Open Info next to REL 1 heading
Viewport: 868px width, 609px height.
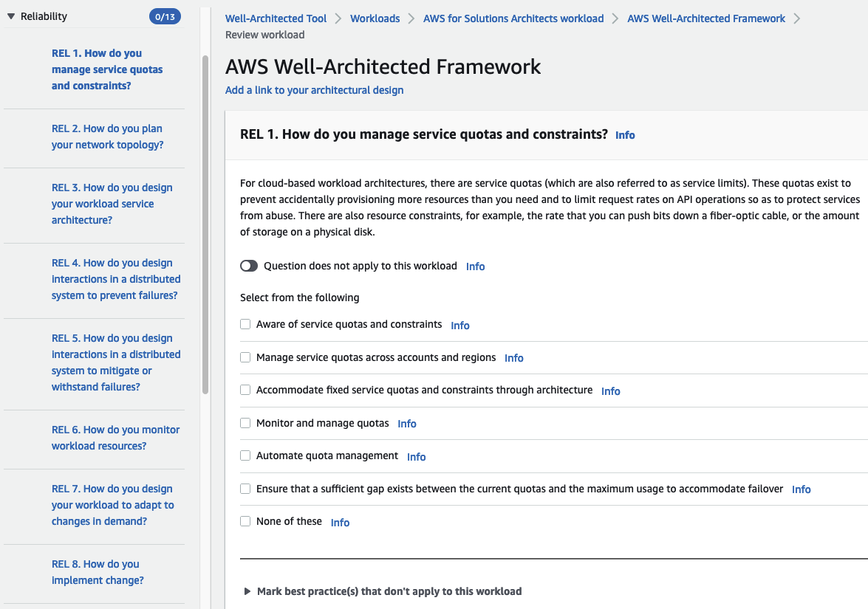[625, 135]
